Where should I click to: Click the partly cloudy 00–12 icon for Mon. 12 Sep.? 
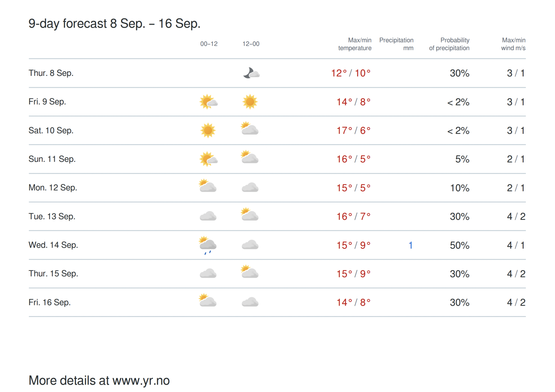click(208, 186)
